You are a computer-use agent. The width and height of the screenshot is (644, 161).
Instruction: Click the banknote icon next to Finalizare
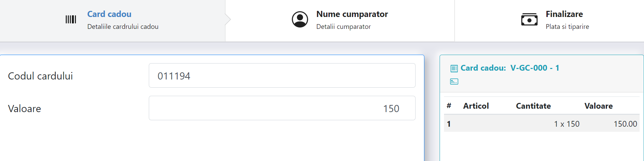[x=529, y=20]
